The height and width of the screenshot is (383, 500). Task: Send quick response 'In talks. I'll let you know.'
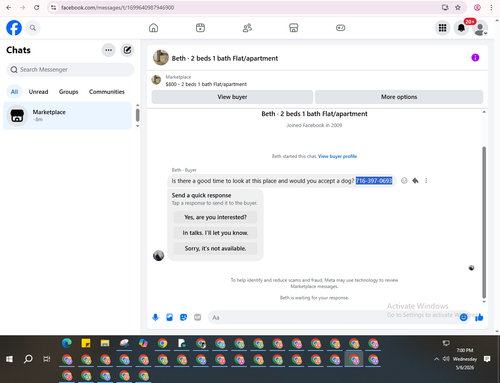[x=215, y=233]
